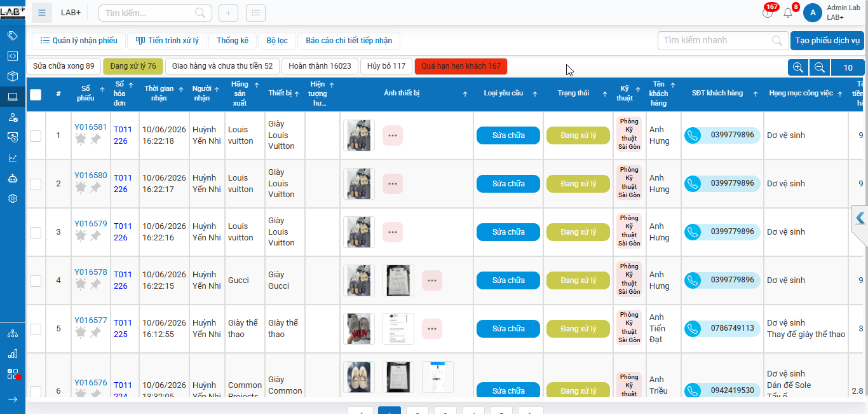Open notifications bell with 8 badge

click(789, 11)
